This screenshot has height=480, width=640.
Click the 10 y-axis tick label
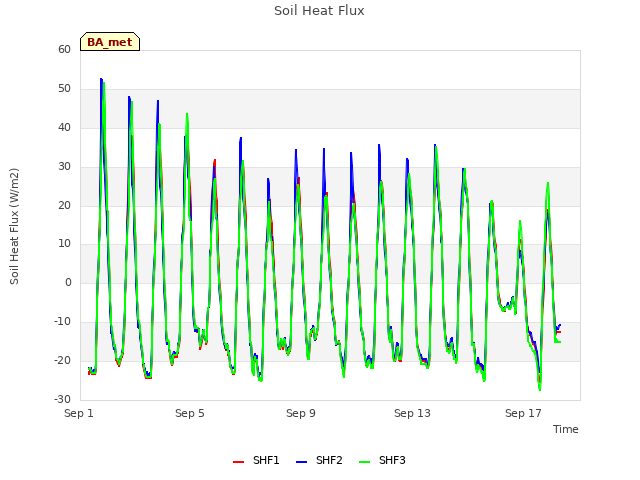coord(64,244)
